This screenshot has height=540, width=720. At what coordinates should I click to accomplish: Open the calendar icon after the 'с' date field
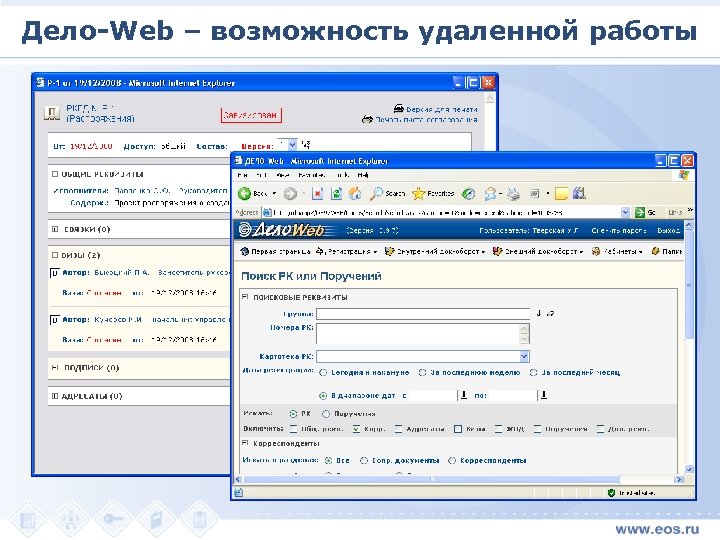click(464, 395)
